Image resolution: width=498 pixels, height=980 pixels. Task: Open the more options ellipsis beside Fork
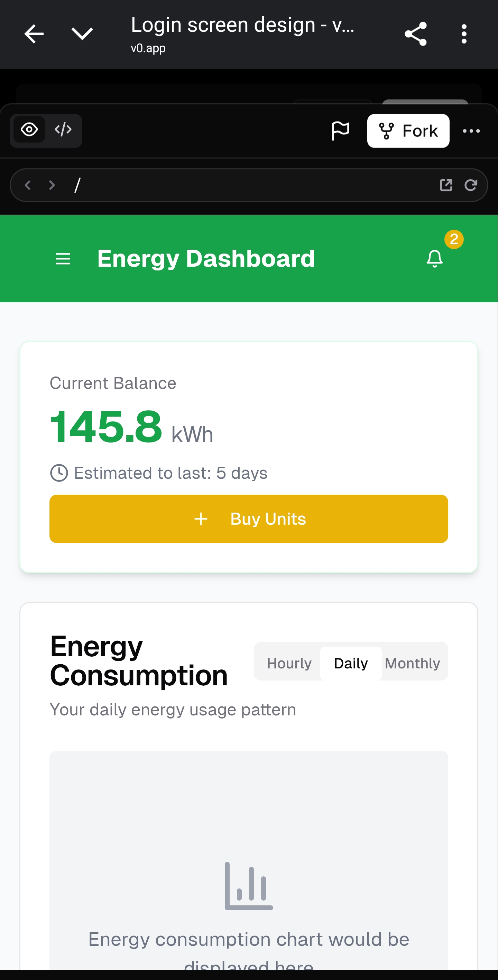(x=471, y=131)
